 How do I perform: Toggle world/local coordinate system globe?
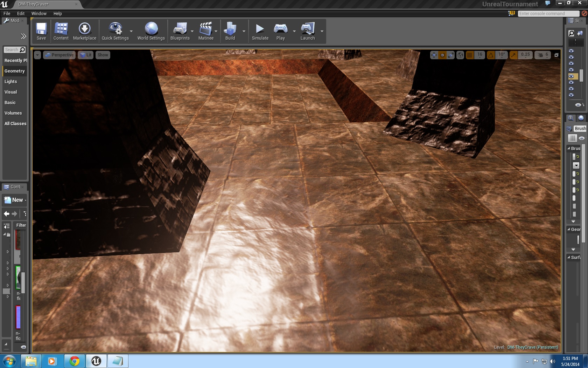(x=460, y=55)
